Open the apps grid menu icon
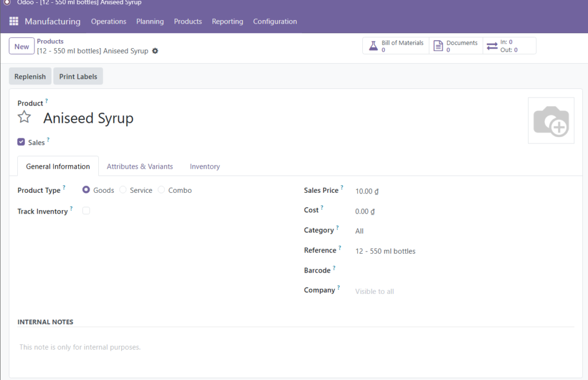588x380 pixels. coord(14,21)
